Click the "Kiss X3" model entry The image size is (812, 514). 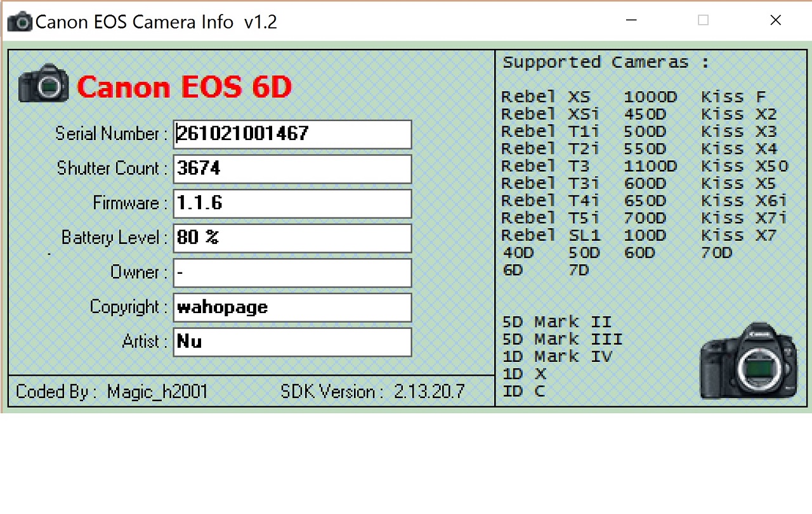pos(740,131)
